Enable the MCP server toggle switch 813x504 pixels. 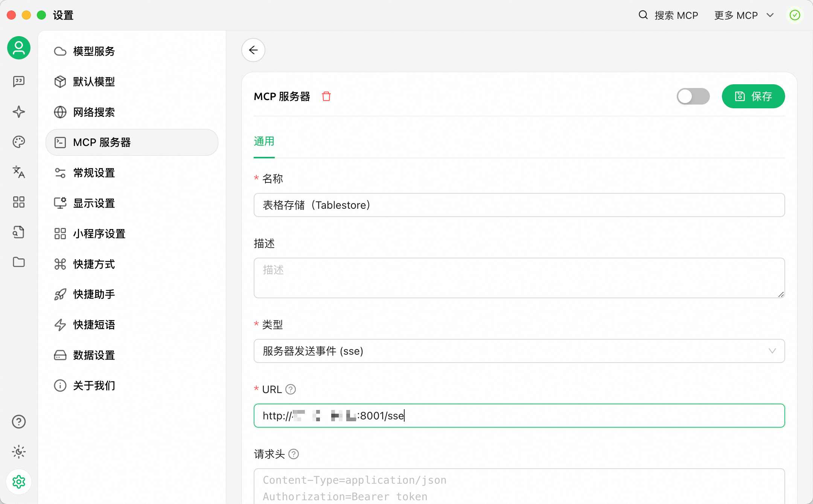coord(693,96)
